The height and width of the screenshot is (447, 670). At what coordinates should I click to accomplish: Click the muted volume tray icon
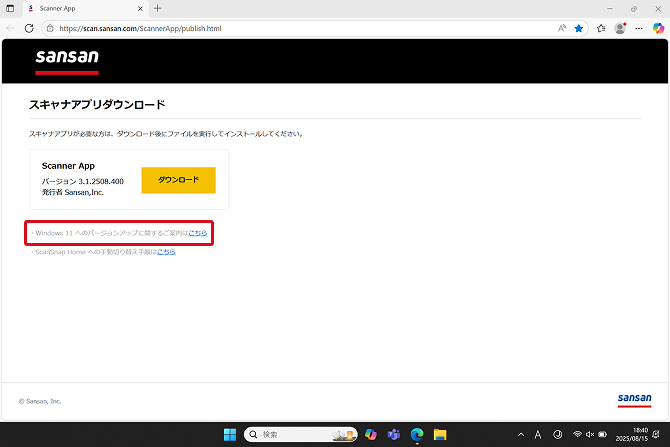tap(590, 435)
